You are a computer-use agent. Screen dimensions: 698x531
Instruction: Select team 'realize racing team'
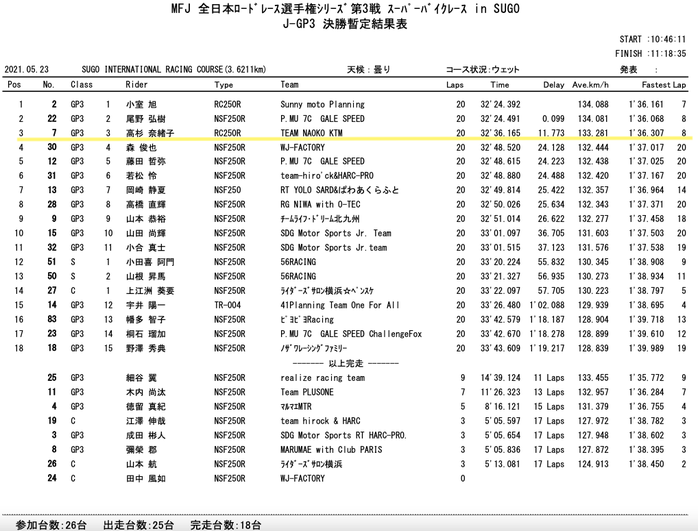click(323, 378)
